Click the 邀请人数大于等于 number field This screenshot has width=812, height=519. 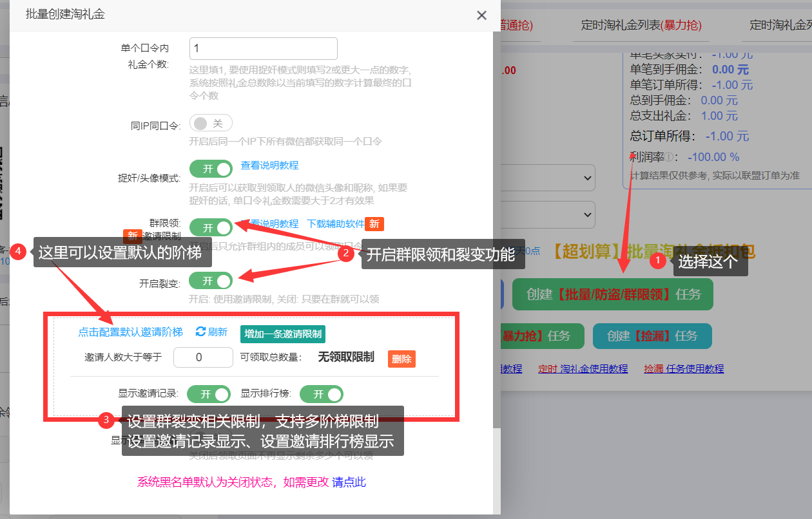[x=203, y=357]
